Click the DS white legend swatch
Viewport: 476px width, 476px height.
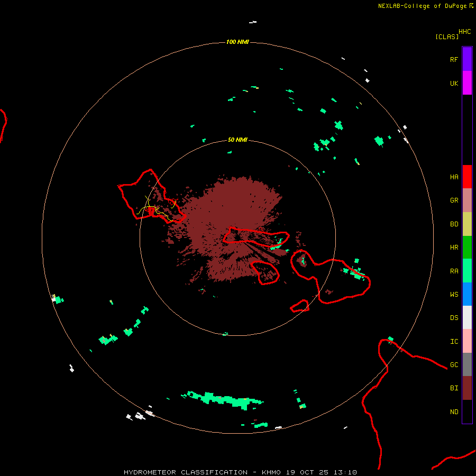[x=467, y=317]
